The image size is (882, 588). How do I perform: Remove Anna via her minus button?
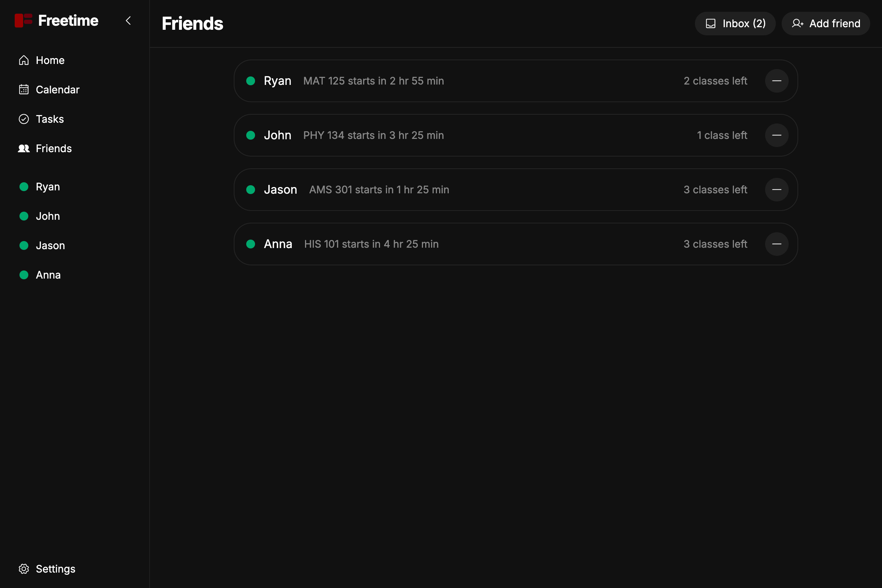[x=777, y=244]
